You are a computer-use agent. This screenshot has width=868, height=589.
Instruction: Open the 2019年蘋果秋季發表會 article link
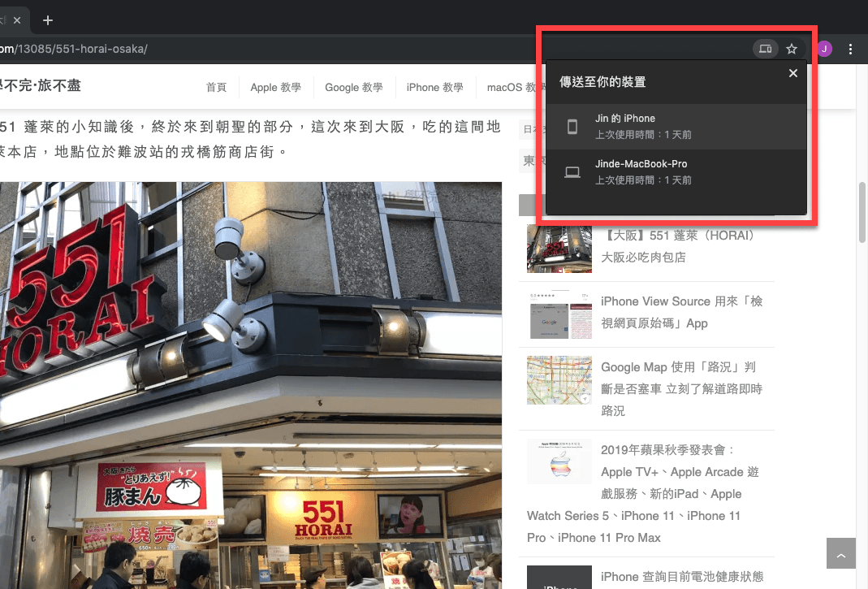pyautogui.click(x=643, y=494)
